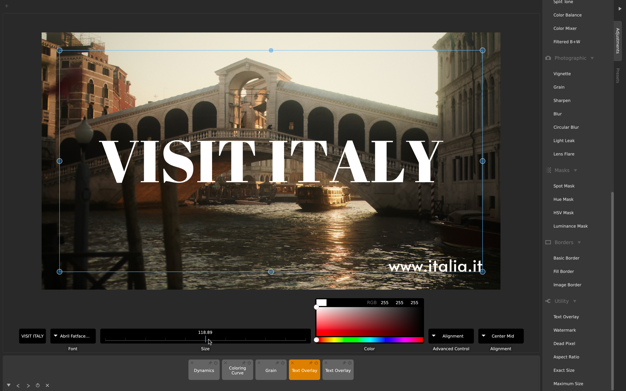The width and height of the screenshot is (626, 391).
Task: Click the rainbow hue slider bar
Action: 369,340
